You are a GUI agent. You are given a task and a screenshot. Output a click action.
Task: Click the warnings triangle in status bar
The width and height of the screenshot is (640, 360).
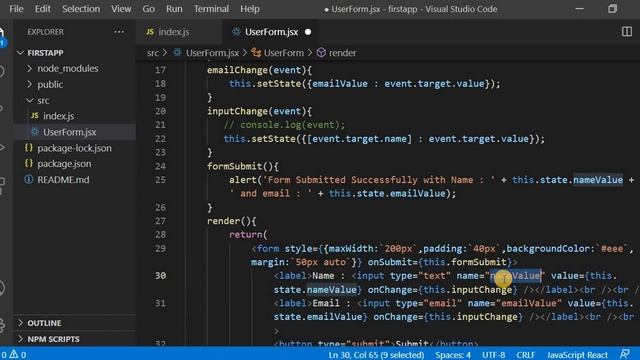pos(14,354)
